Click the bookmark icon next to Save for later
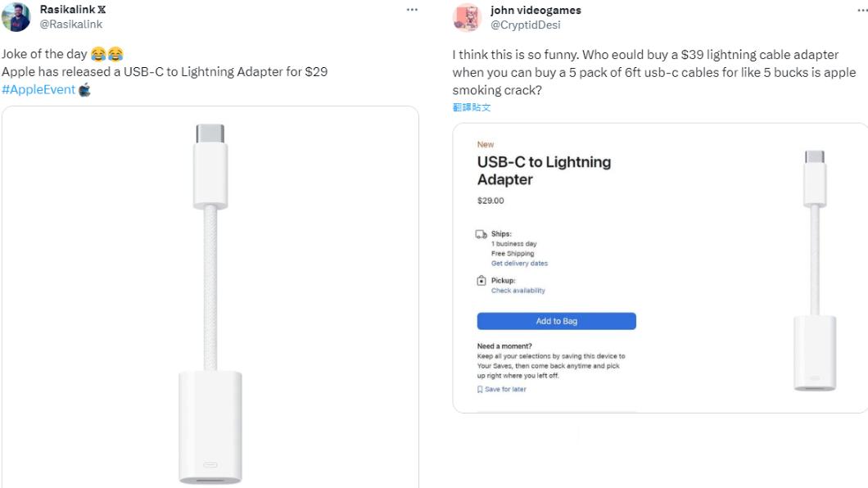868x488 pixels. tap(478, 388)
